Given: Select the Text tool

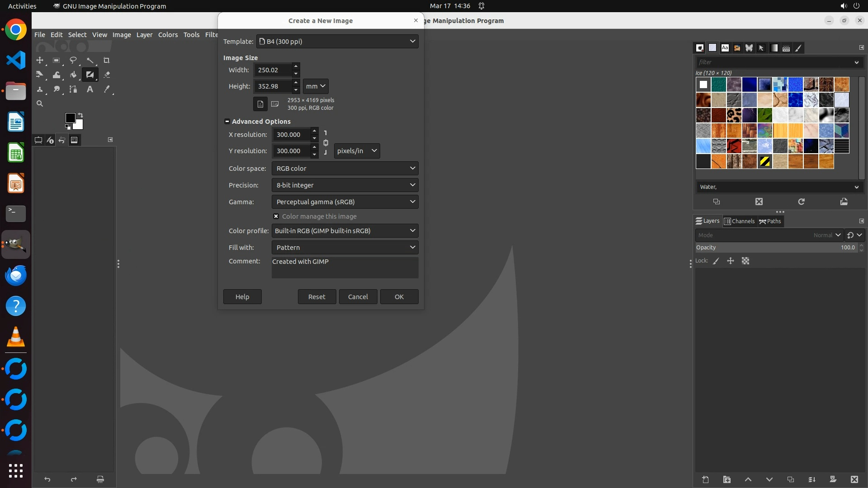Looking at the screenshot, I should pos(90,89).
